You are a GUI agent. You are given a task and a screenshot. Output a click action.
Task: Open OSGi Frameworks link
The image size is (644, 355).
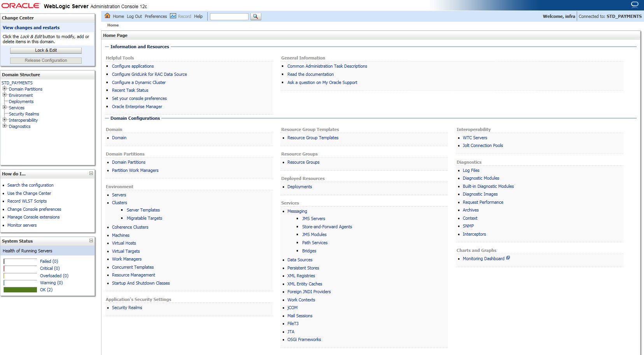point(304,339)
